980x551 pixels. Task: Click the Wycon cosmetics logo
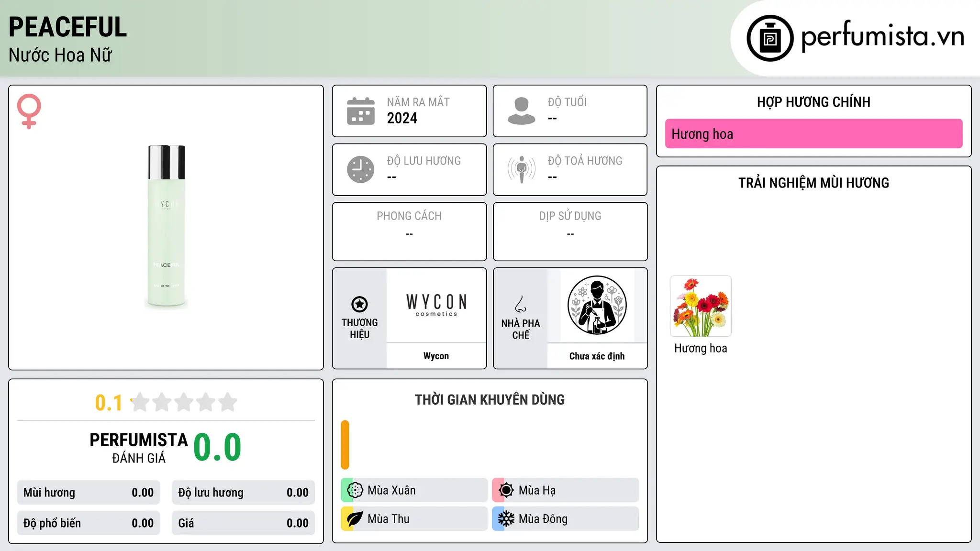[436, 305]
